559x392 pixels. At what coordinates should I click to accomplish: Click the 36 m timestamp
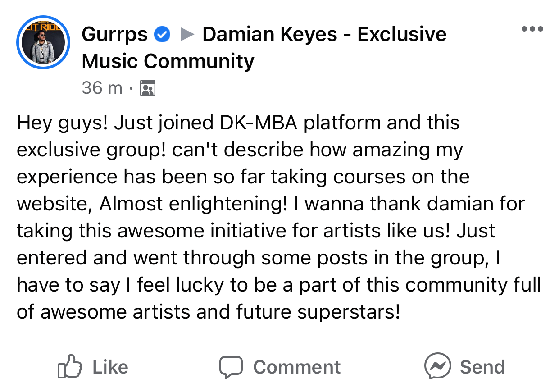[102, 88]
